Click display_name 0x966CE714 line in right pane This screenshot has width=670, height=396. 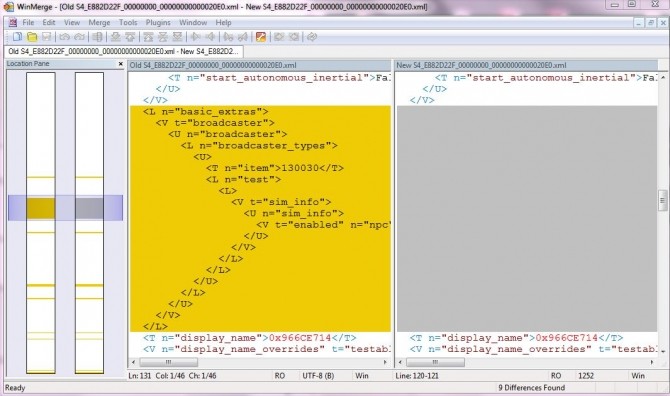[516, 338]
